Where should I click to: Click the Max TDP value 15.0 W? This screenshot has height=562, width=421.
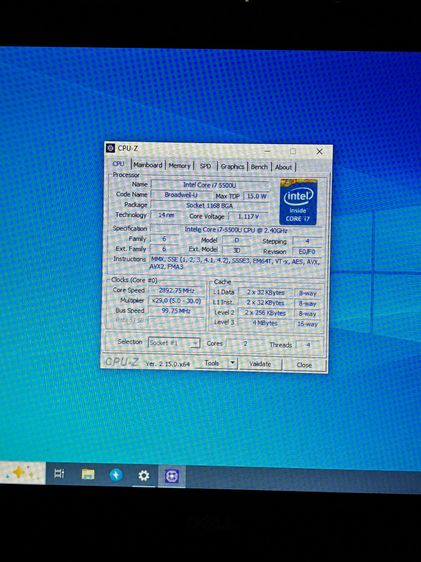point(256,196)
